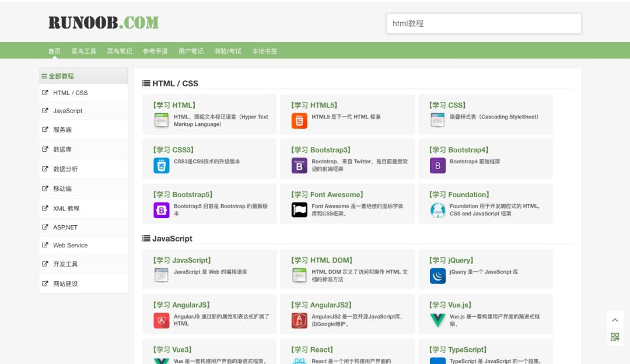
Task: Open the 【学习 HTML】 tutorial link
Action: pyautogui.click(x=174, y=105)
